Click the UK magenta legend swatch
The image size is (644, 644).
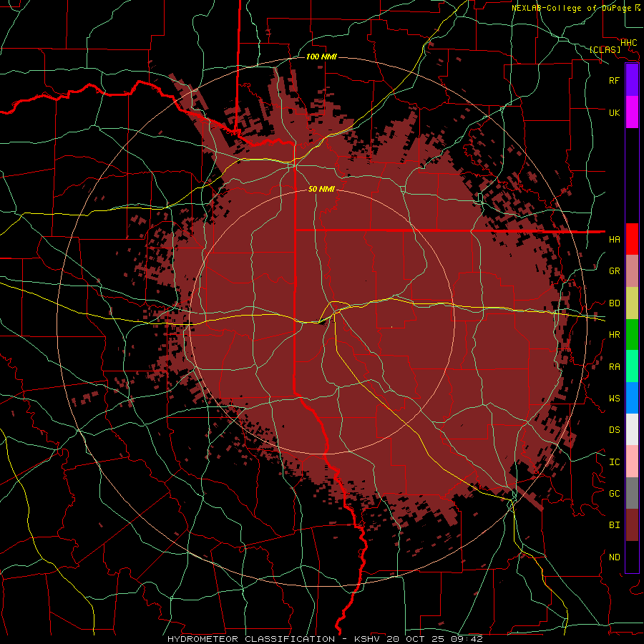(632, 112)
